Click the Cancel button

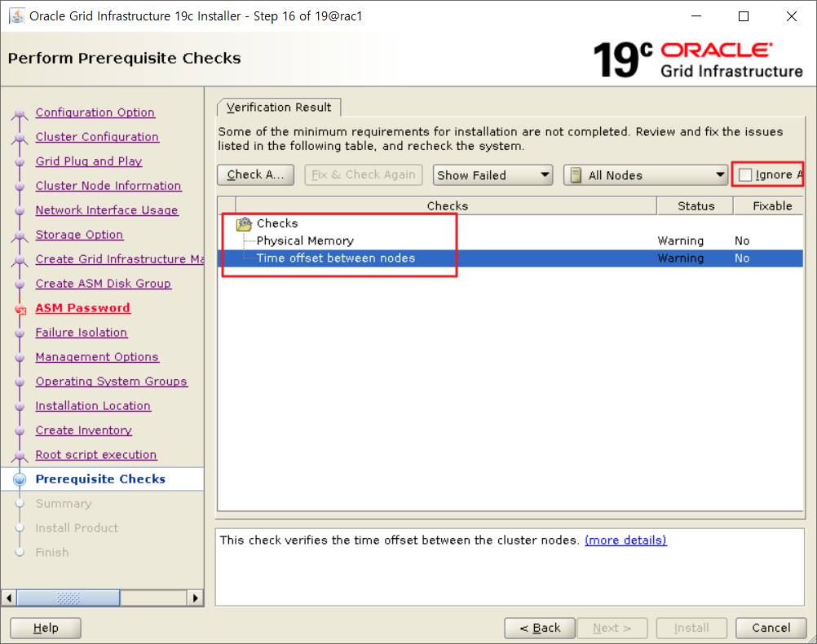[771, 628]
